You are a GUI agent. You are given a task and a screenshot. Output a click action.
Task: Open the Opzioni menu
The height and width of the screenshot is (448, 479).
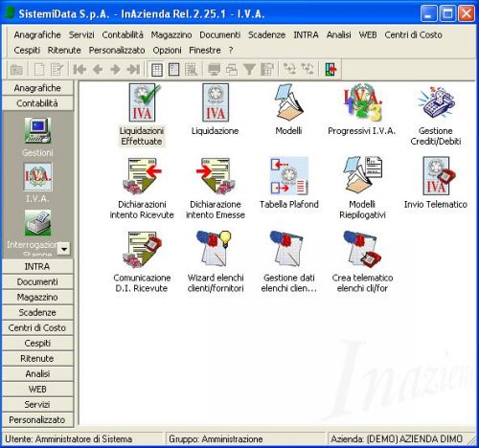(x=167, y=50)
